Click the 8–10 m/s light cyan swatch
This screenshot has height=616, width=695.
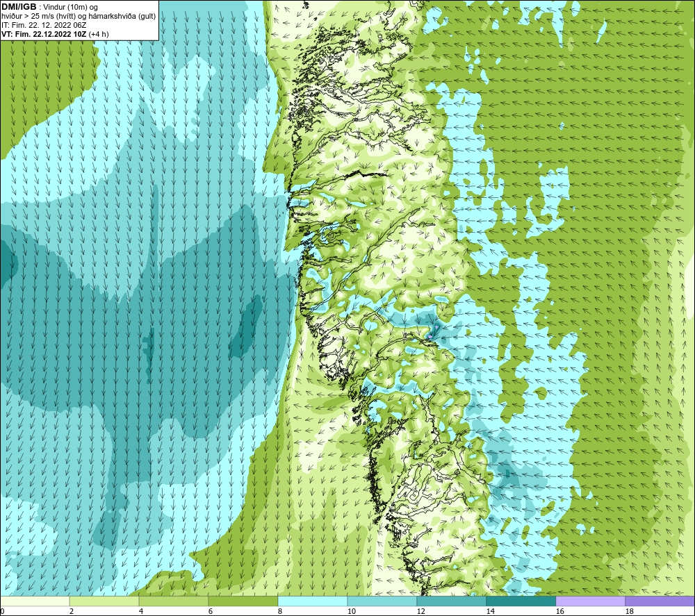(313, 601)
